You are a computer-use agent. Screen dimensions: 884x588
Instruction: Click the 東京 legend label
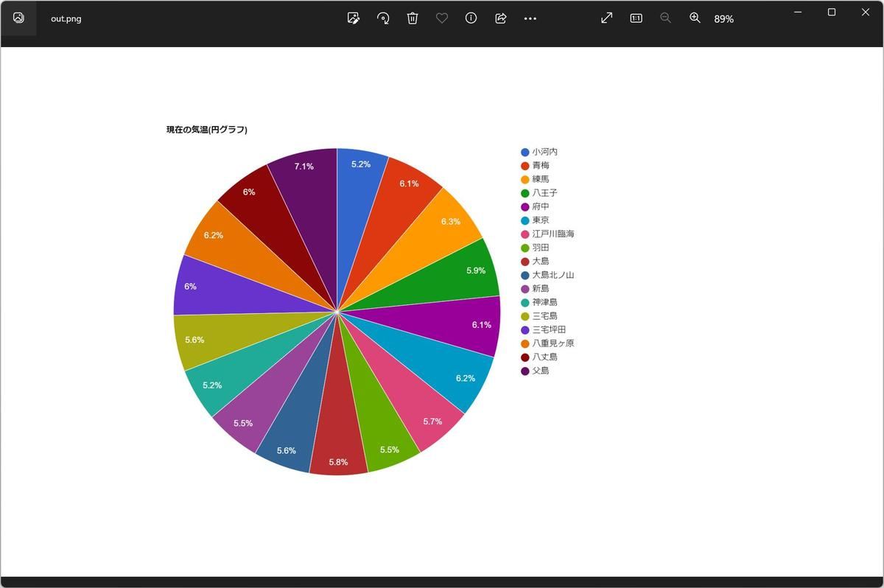click(x=541, y=220)
